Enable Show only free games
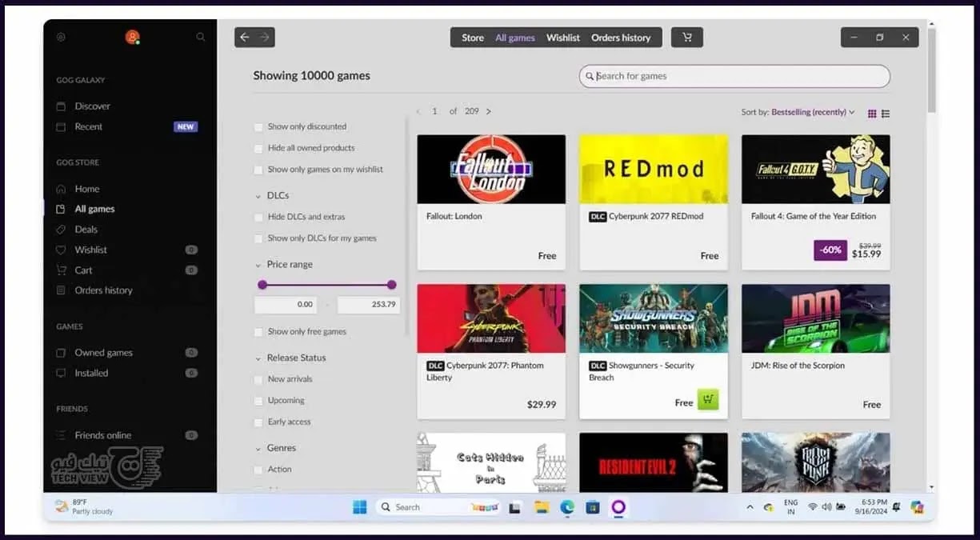Viewport: 980px width, 540px height. point(258,332)
